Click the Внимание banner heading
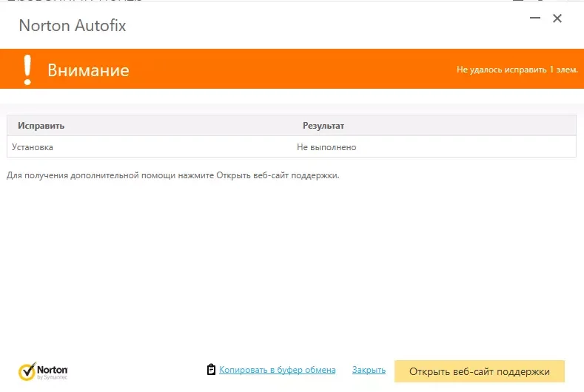Screen dimensions: 584x392 pos(88,70)
